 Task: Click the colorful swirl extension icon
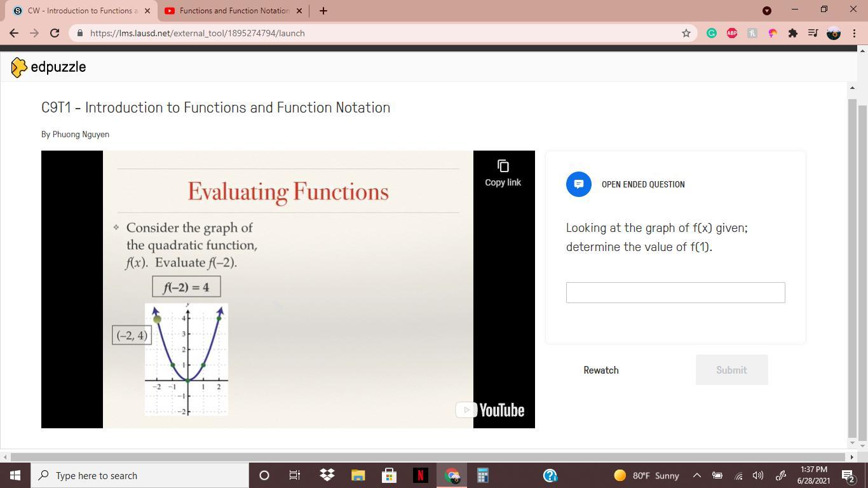[773, 33]
